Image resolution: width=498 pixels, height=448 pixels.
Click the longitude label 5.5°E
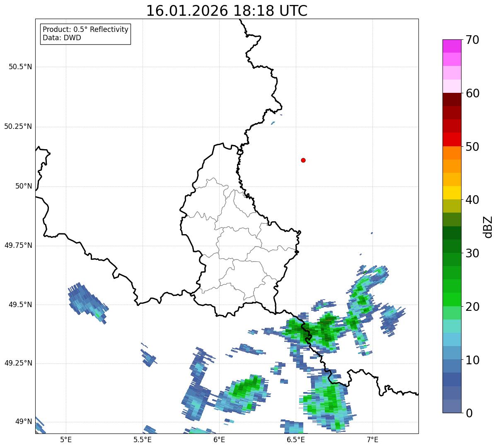(x=143, y=439)
